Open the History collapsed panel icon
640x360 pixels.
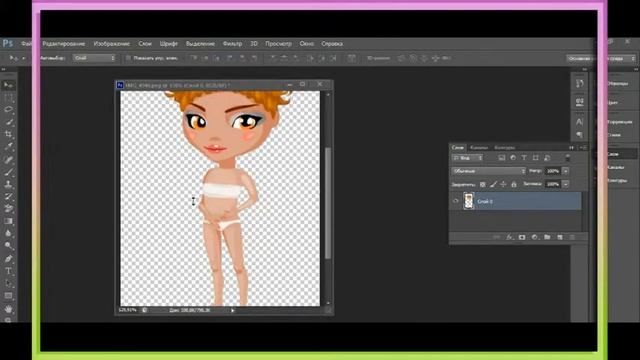[x=580, y=84]
